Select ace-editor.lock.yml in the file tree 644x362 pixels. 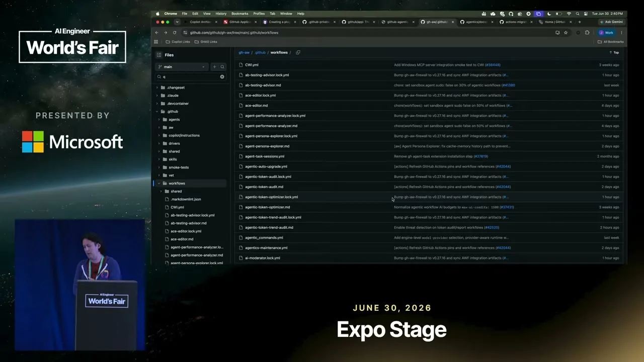click(186, 231)
